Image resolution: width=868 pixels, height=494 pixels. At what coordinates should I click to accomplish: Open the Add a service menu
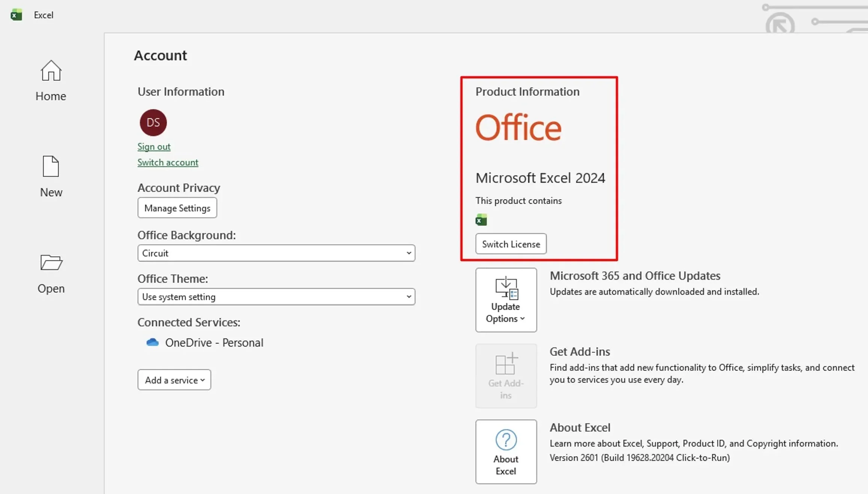174,380
